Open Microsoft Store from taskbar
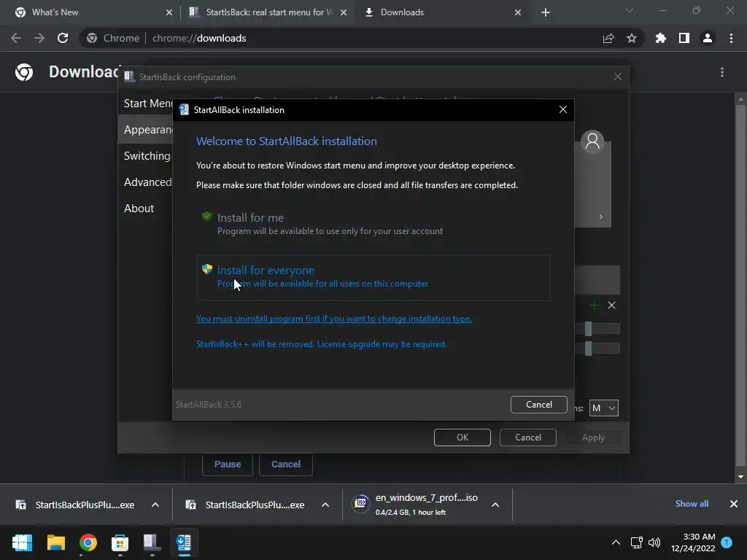Screen dimensions: 747x560 [x=120, y=542]
